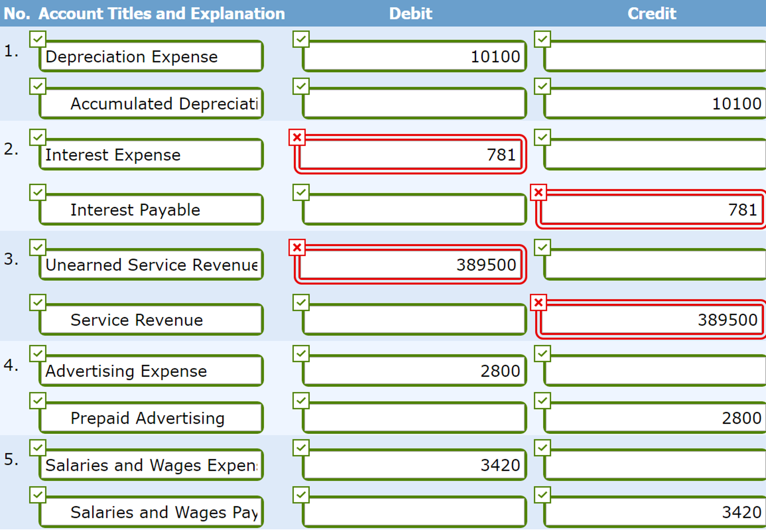Viewport: 766px width, 532px height.
Task: Click the Interest Expense account title field
Action: (x=151, y=155)
